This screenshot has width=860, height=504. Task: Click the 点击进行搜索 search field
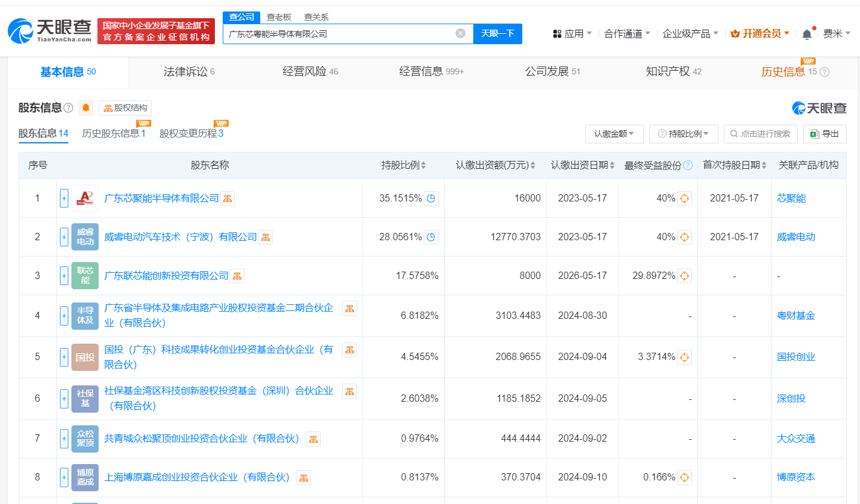click(x=760, y=134)
